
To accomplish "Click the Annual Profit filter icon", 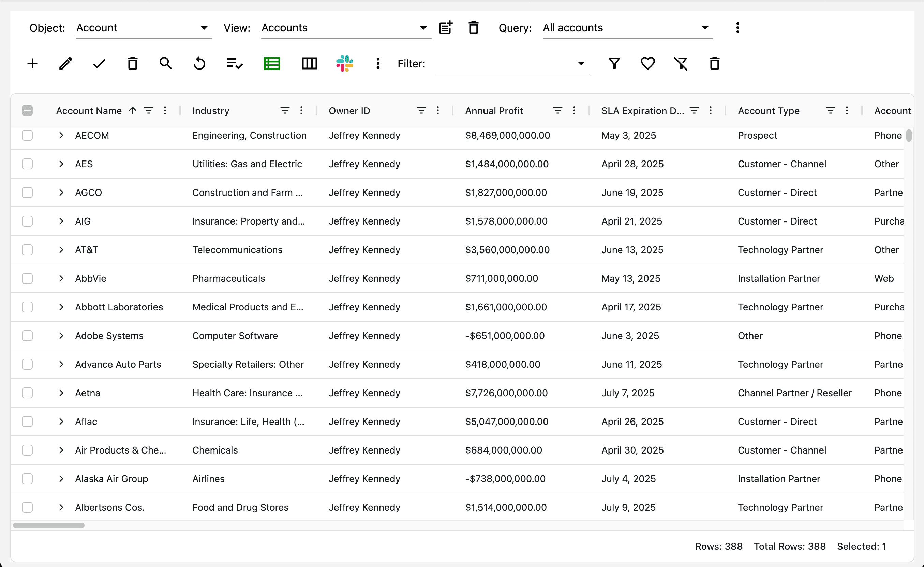I will [557, 110].
